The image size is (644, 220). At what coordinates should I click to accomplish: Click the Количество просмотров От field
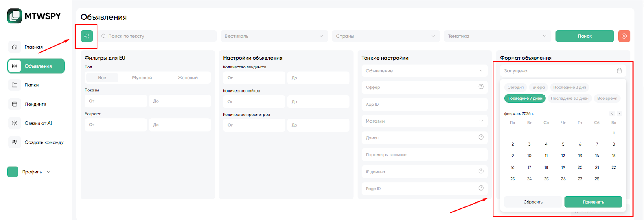tap(254, 125)
